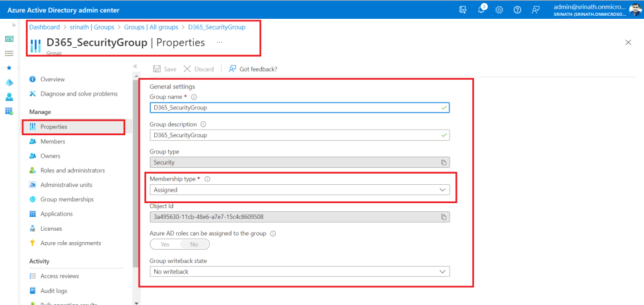Image resolution: width=644 pixels, height=305 pixels.
Task: Click the help question mark icon
Action: [517, 10]
